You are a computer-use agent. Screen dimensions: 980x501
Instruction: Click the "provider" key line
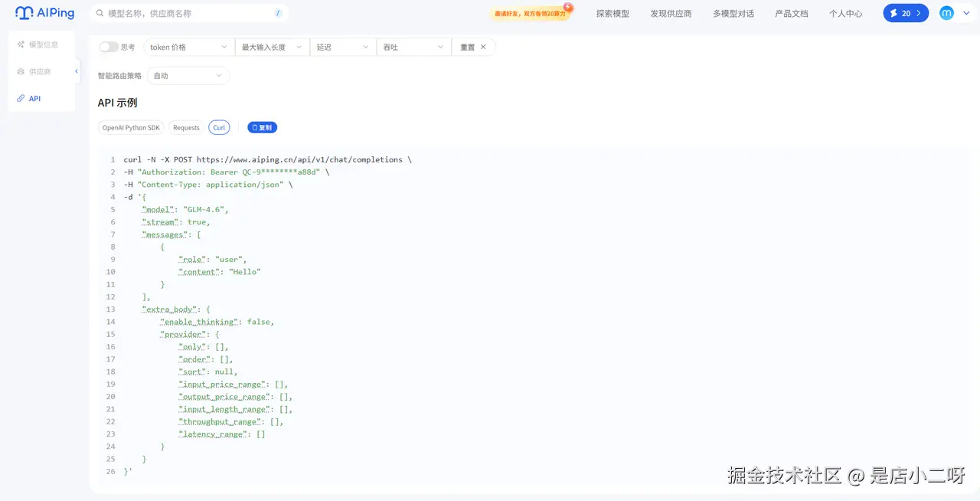point(190,334)
